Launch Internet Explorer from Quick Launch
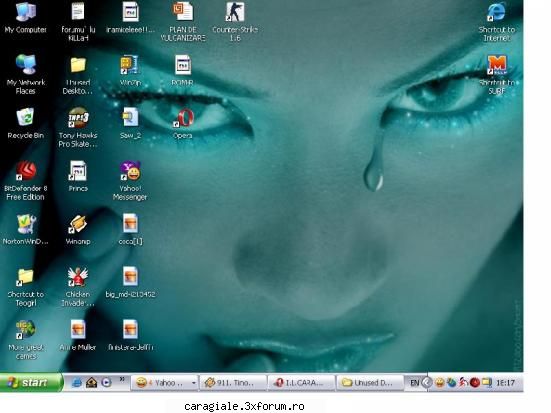Image resolution: width=551 pixels, height=413 pixels. 76,382
